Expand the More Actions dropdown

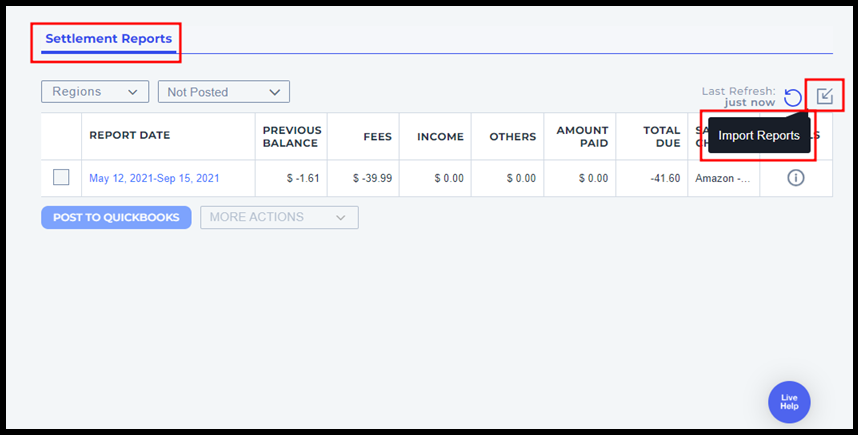[279, 217]
